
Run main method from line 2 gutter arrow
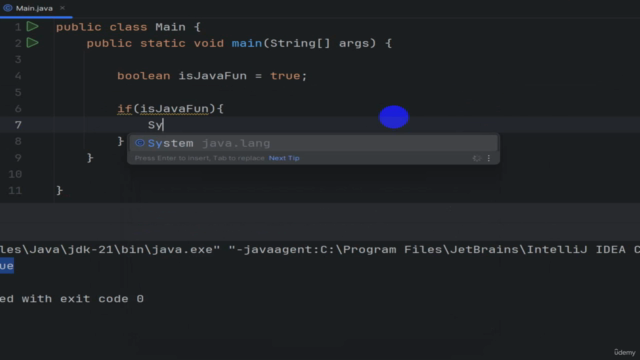[x=33, y=43]
